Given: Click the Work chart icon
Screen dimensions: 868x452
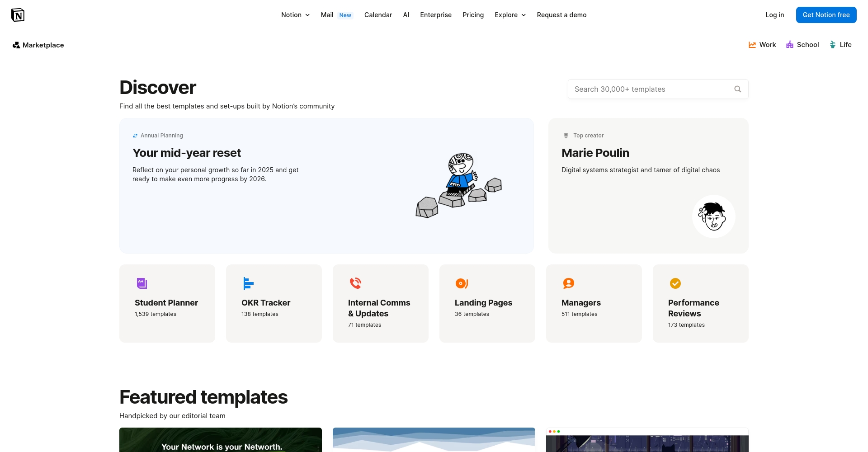Looking at the screenshot, I should pyautogui.click(x=752, y=45).
